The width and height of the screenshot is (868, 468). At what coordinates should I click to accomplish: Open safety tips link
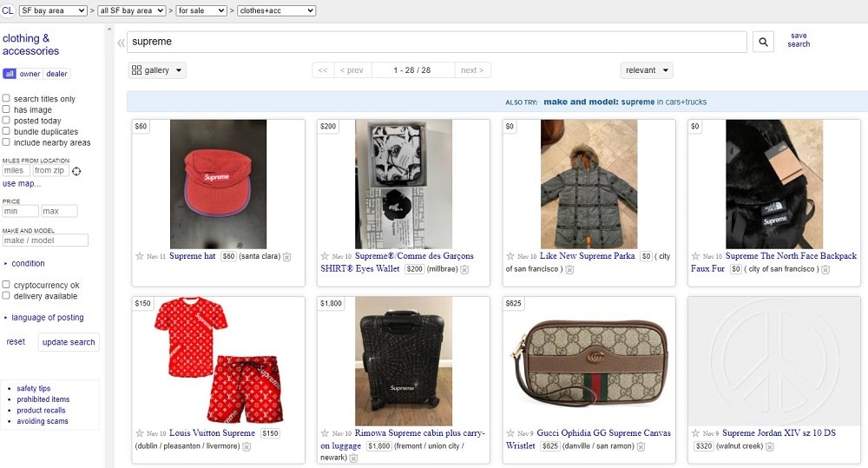pos(33,388)
